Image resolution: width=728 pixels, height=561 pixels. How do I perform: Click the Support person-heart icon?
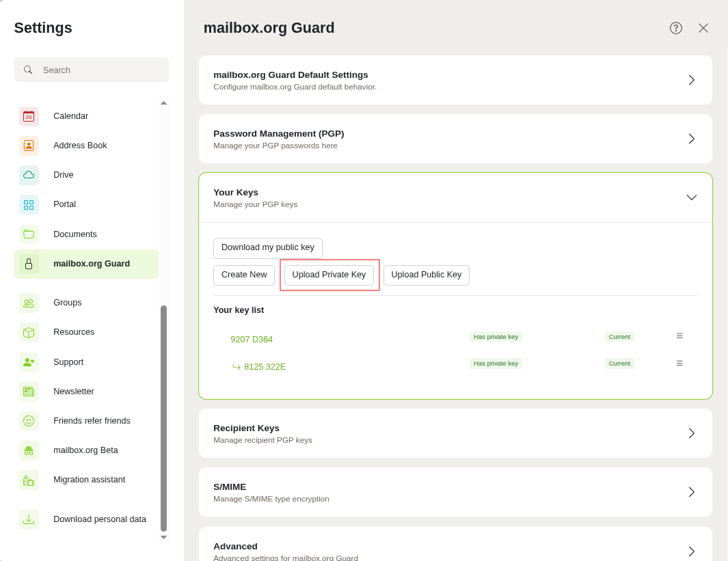tap(29, 362)
